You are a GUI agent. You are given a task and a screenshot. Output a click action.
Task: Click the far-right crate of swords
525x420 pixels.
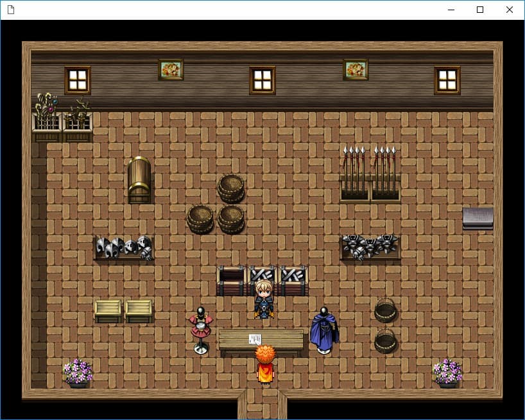(293, 281)
